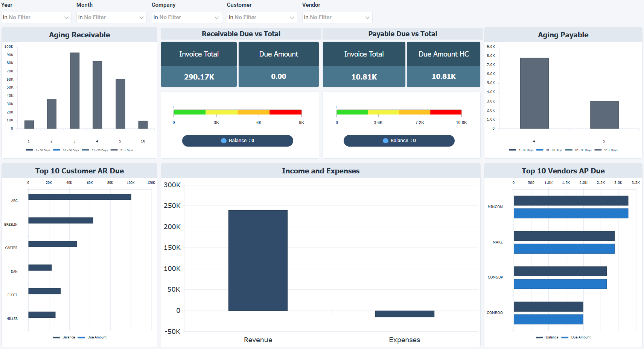
Task: Click yellow segment of Payable gauge
Action: [384, 112]
